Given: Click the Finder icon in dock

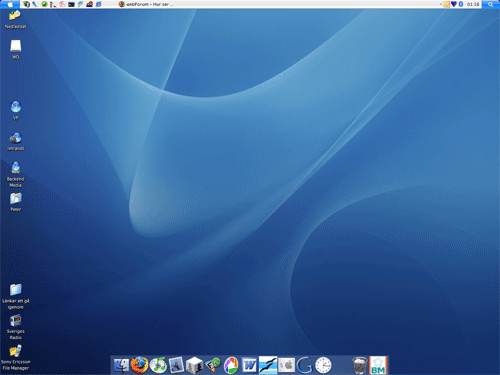Looking at the screenshot, I should click(x=121, y=365).
